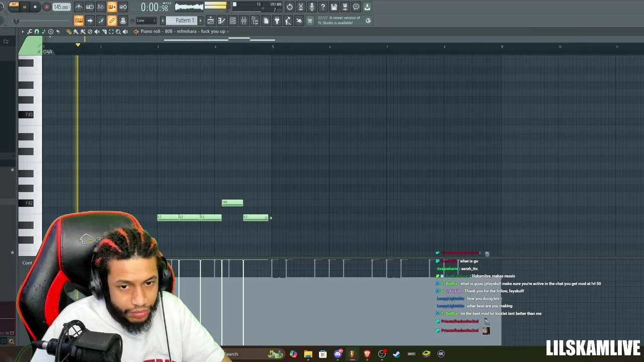Image resolution: width=644 pixels, height=362 pixels.
Task: Open the Browser tree icon
Action: (255, 21)
